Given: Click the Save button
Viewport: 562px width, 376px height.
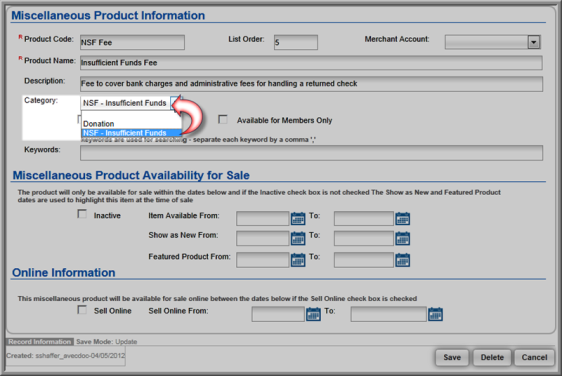Looking at the screenshot, I should [x=452, y=357].
